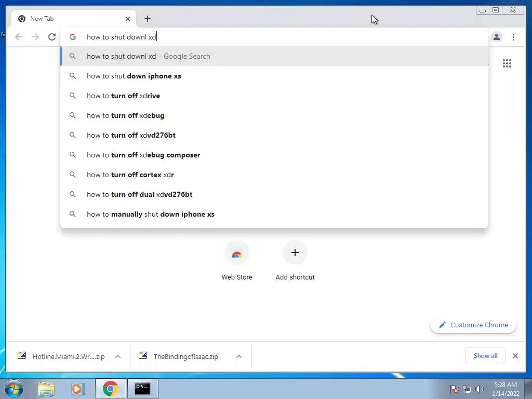The width and height of the screenshot is (532, 399).
Task: Expand options arrow for TheBindingofIsaac.zip download
Action: tap(239, 356)
